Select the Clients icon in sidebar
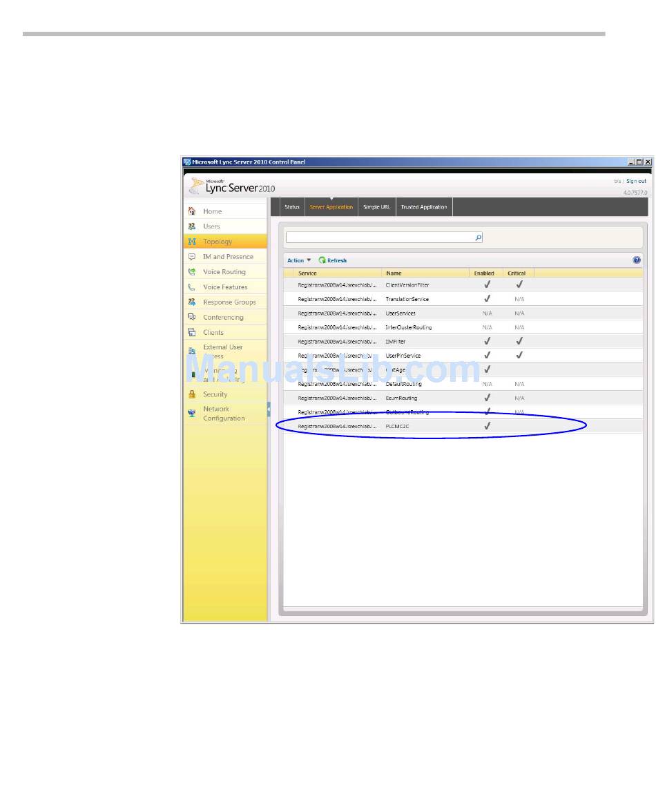656x812 pixels. pos(191,332)
